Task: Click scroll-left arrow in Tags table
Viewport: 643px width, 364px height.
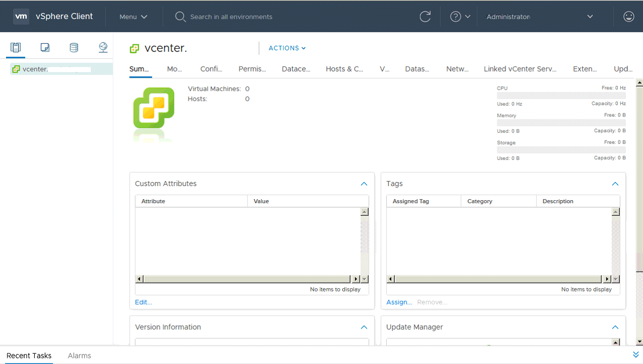Action: click(x=391, y=279)
